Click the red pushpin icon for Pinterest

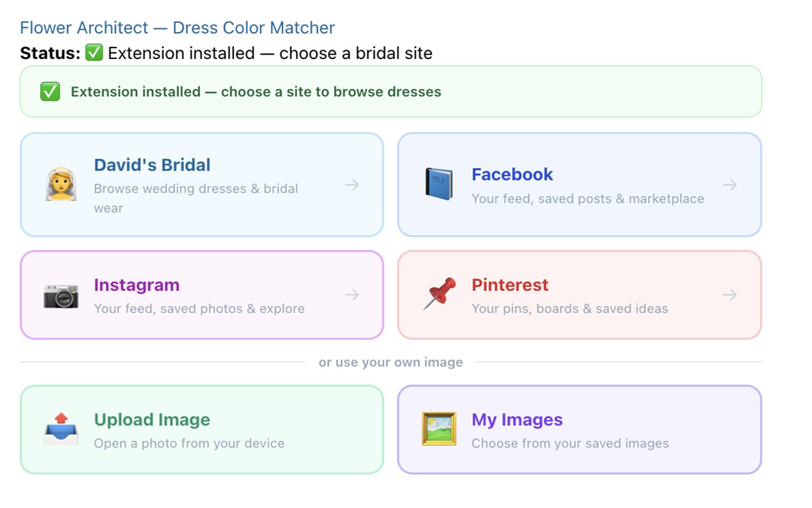(x=438, y=293)
